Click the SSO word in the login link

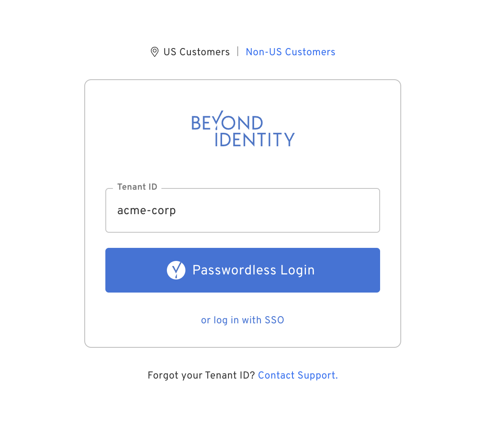point(274,320)
